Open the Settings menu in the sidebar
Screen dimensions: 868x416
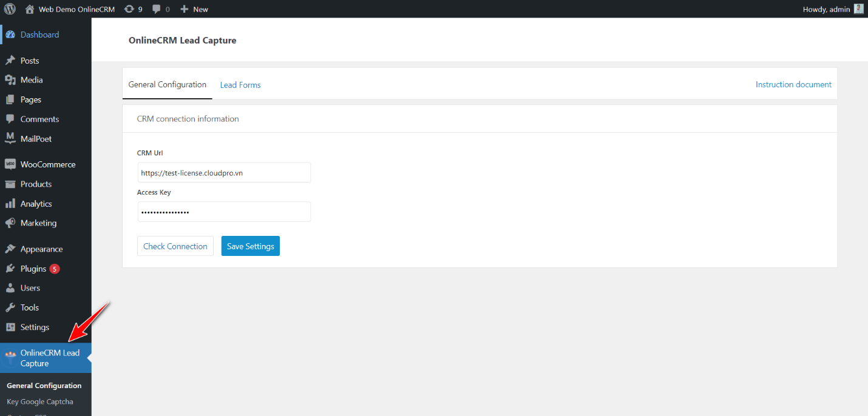33,327
